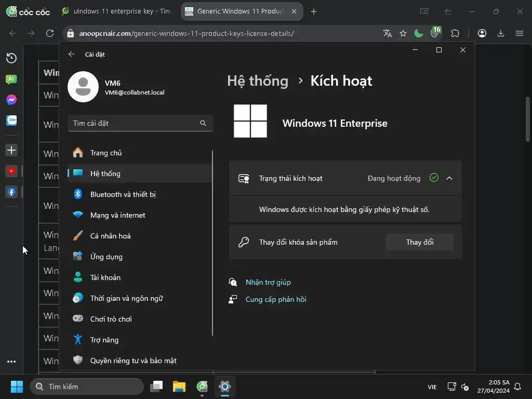Image resolution: width=532 pixels, height=399 pixels.
Task: Click the translate page icon
Action: [387, 33]
